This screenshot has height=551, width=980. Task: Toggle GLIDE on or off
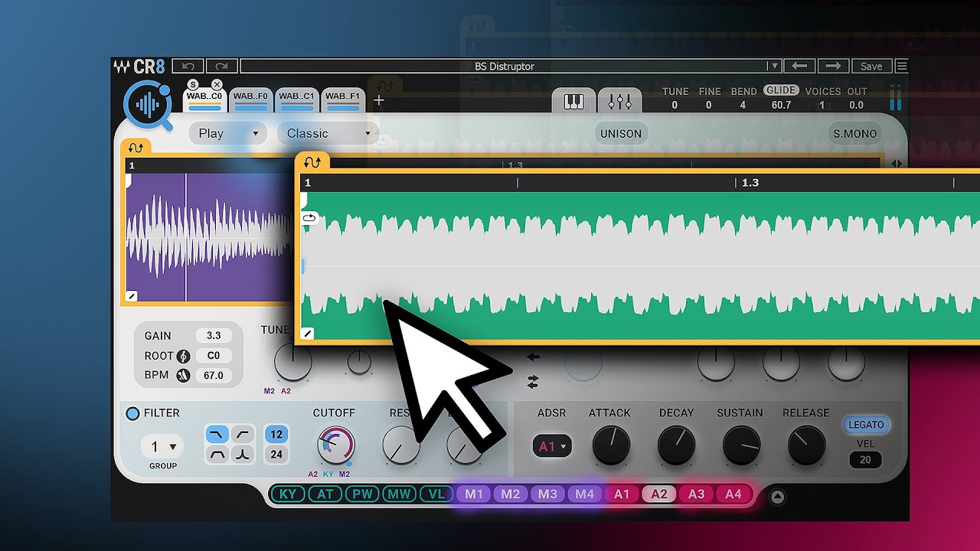pyautogui.click(x=781, y=91)
